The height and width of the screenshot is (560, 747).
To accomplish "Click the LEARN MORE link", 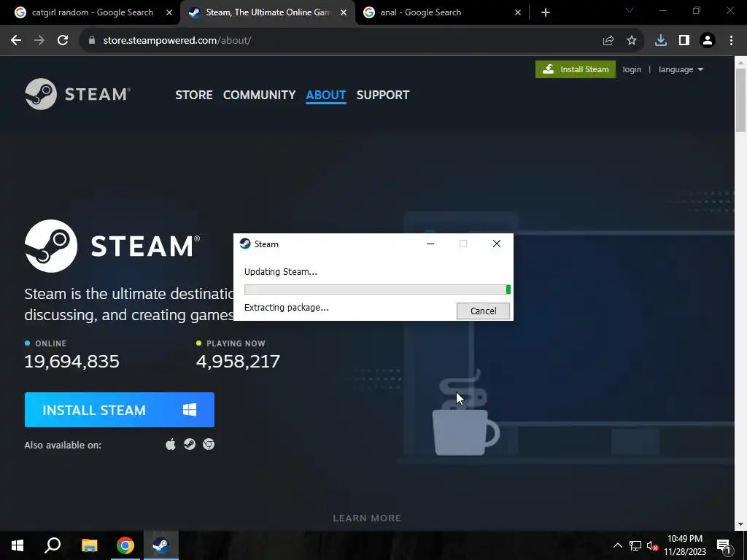I will pos(367,518).
